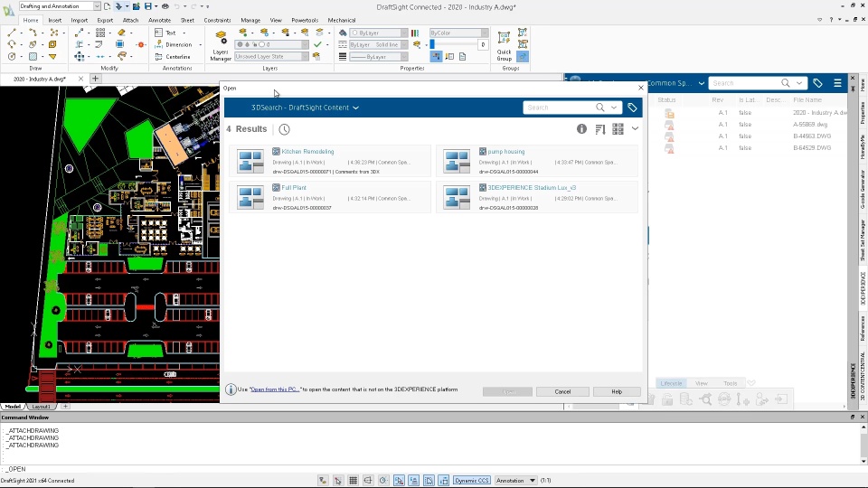Open the hamburger menu in 3DEXPERIENCE panel

[x=837, y=83]
